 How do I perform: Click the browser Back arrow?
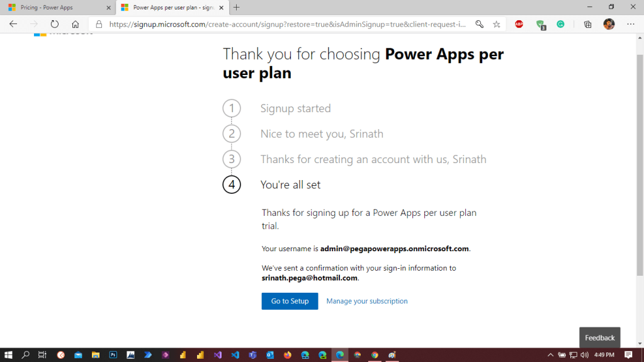pyautogui.click(x=13, y=24)
